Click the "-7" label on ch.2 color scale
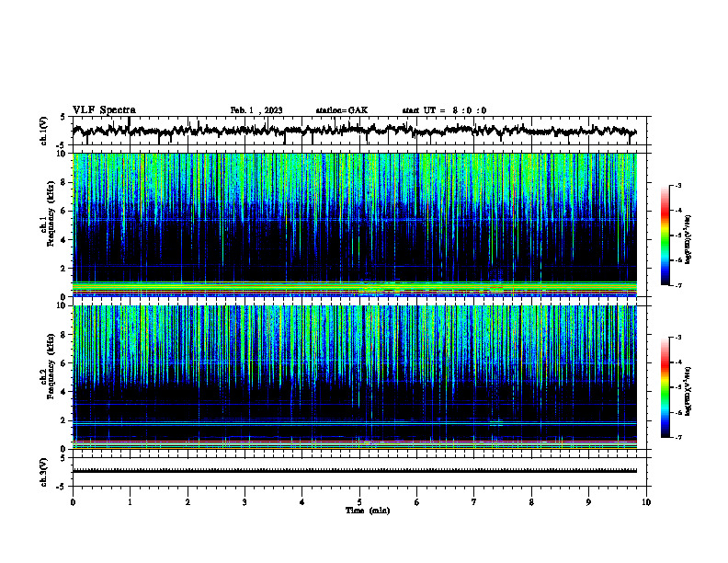This screenshot has height=563, width=728. pyautogui.click(x=678, y=437)
